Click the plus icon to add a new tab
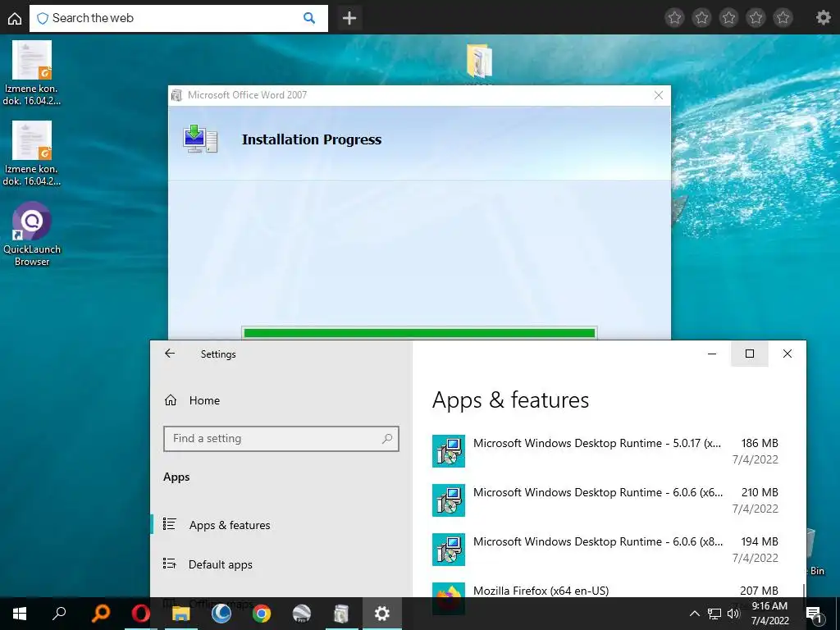 point(349,18)
